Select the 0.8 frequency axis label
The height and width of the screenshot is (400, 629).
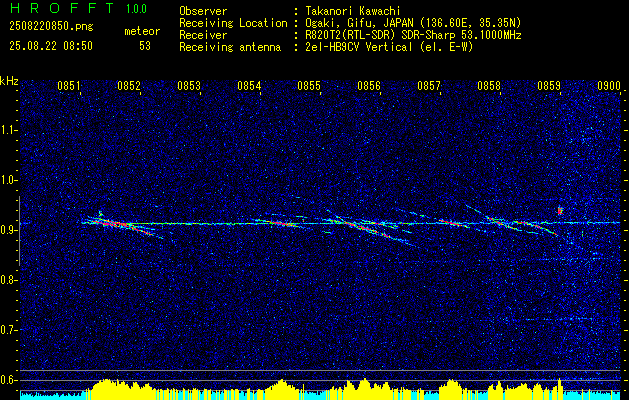click(x=8, y=280)
